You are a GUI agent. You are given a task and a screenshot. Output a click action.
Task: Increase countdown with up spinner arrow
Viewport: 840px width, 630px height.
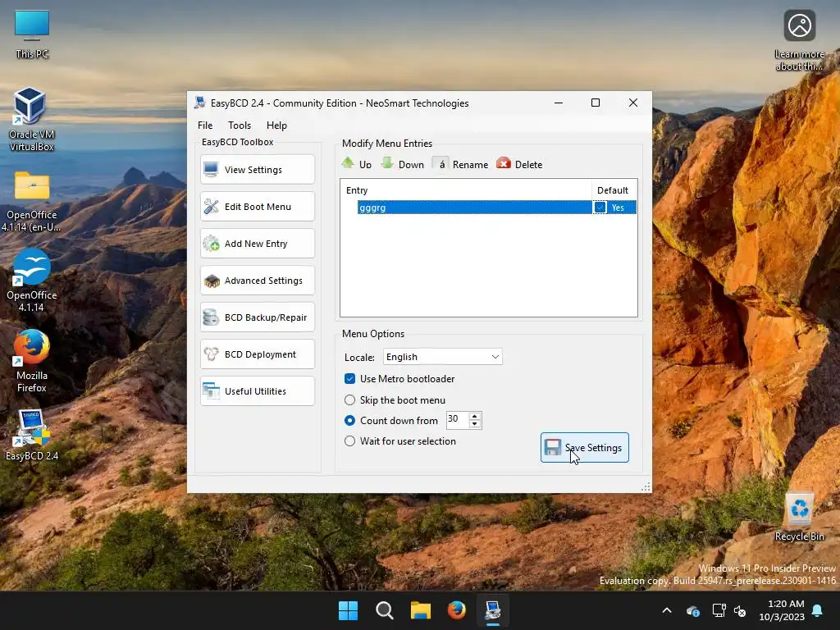(475, 416)
